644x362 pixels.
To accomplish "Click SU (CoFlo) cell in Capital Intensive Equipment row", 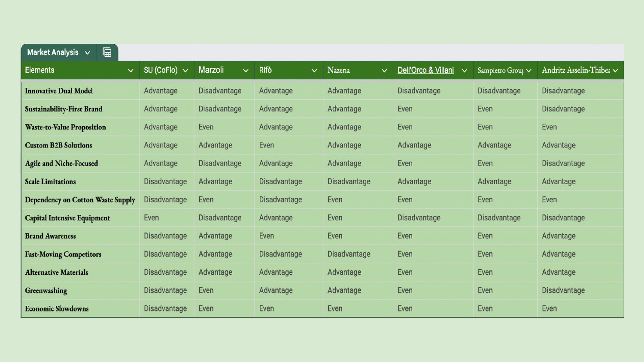I will pyautogui.click(x=167, y=218).
